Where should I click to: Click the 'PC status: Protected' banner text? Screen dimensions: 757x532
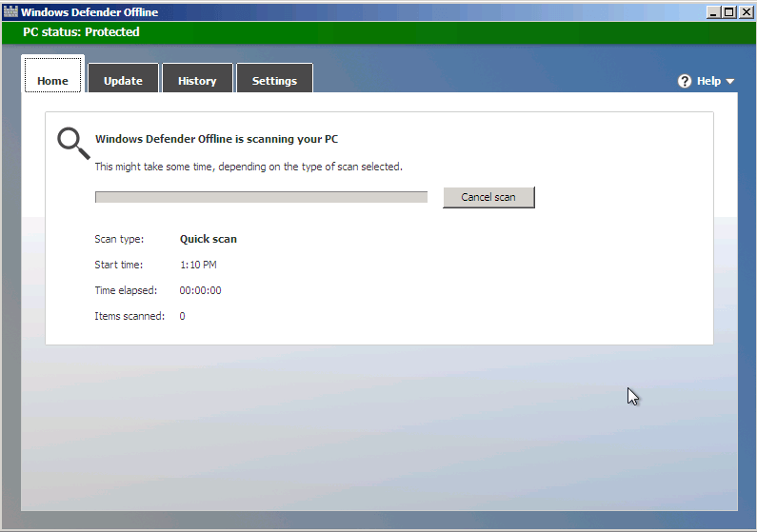[81, 32]
